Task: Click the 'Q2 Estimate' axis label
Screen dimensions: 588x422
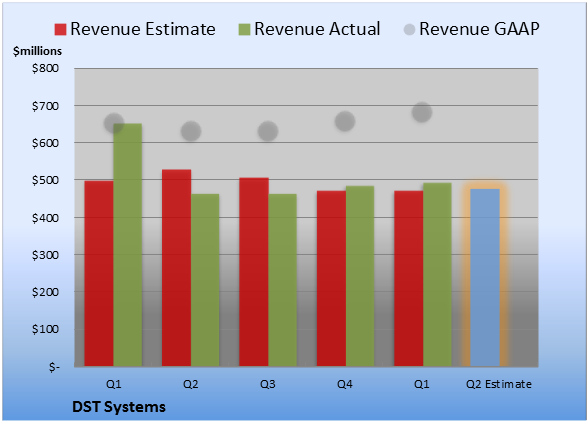Action: [499, 384]
